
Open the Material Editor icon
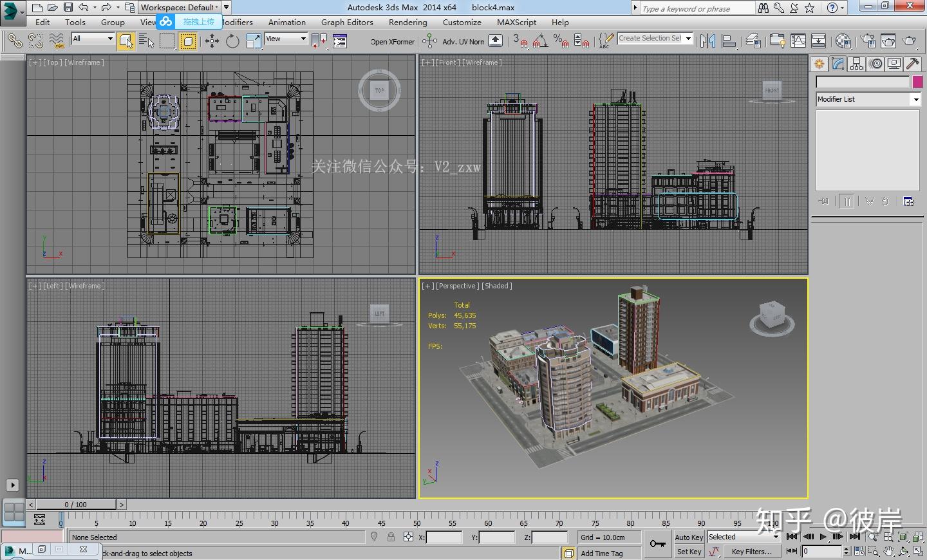click(x=843, y=41)
